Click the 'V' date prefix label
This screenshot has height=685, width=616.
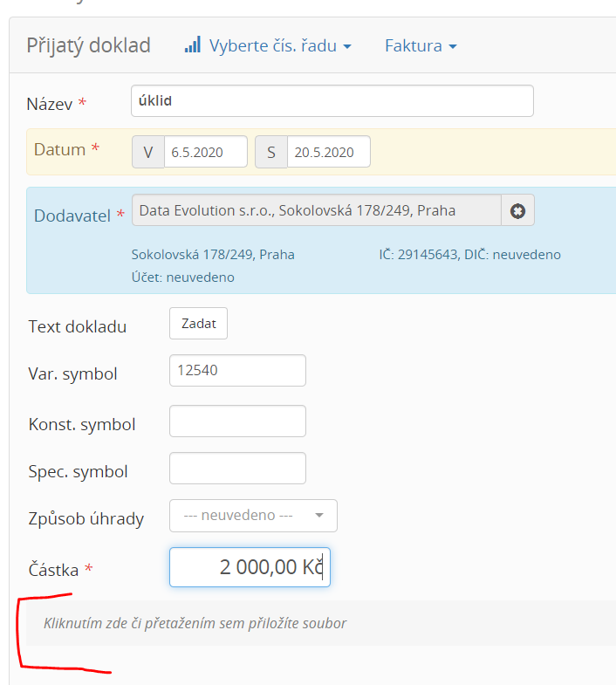(x=148, y=152)
